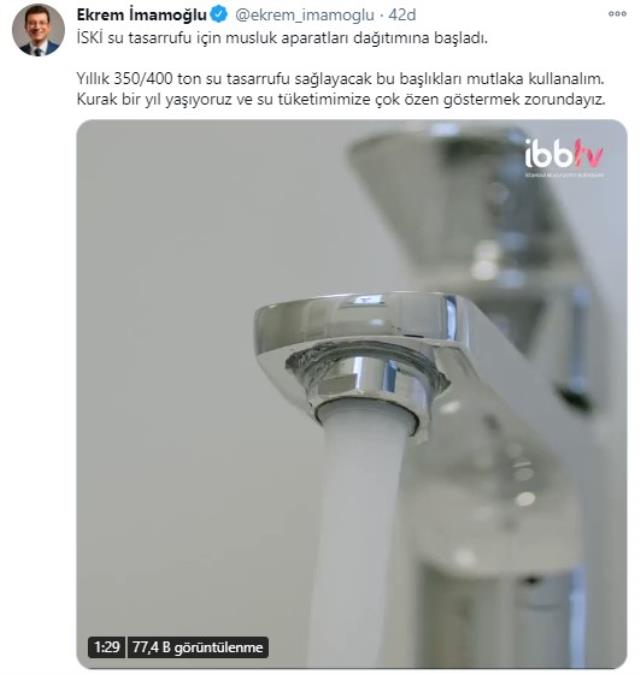Play the faucet video thumbnail
Image resolution: width=640 pixels, height=674 pixels.
(352, 394)
